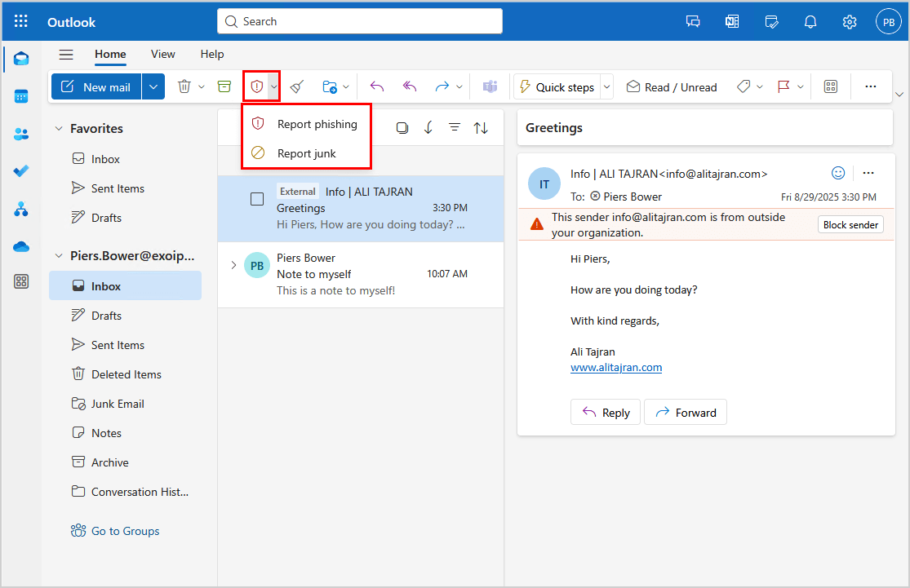Toggle the select-all messages icon
Image resolution: width=910 pixels, height=588 pixels.
pos(402,127)
